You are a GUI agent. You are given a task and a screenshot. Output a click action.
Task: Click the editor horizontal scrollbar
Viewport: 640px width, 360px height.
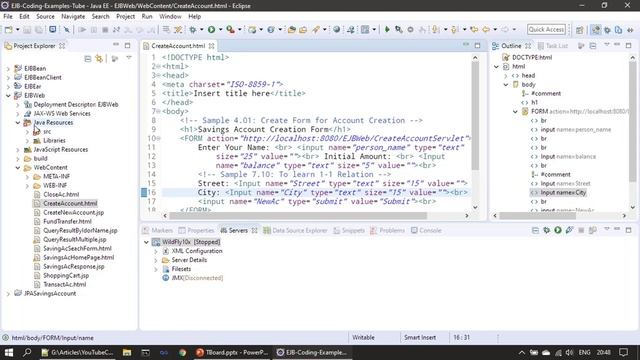[x=298, y=216]
